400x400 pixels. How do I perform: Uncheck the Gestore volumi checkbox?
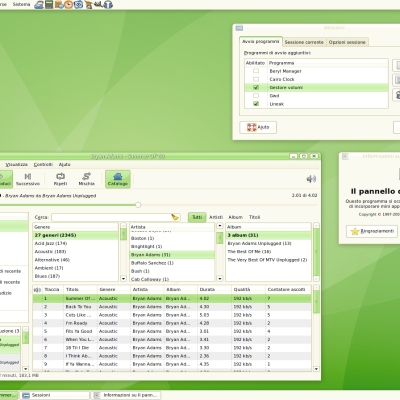pos(256,87)
